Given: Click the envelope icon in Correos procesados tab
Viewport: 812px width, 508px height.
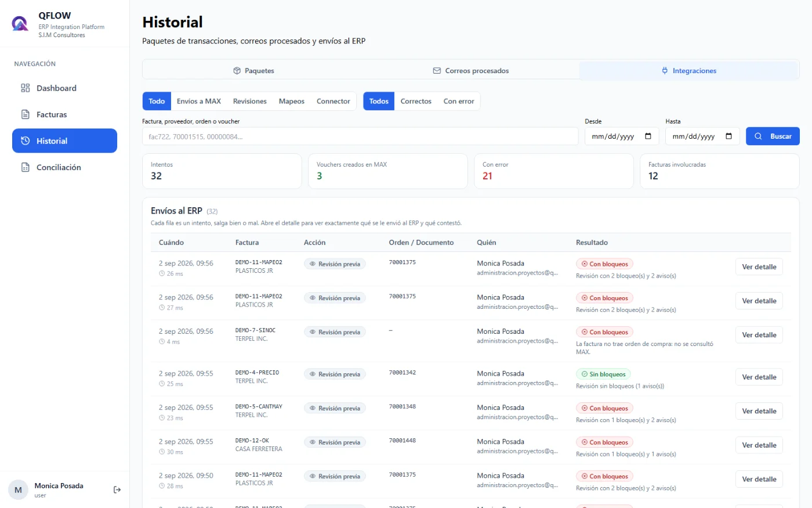Looking at the screenshot, I should coord(437,71).
